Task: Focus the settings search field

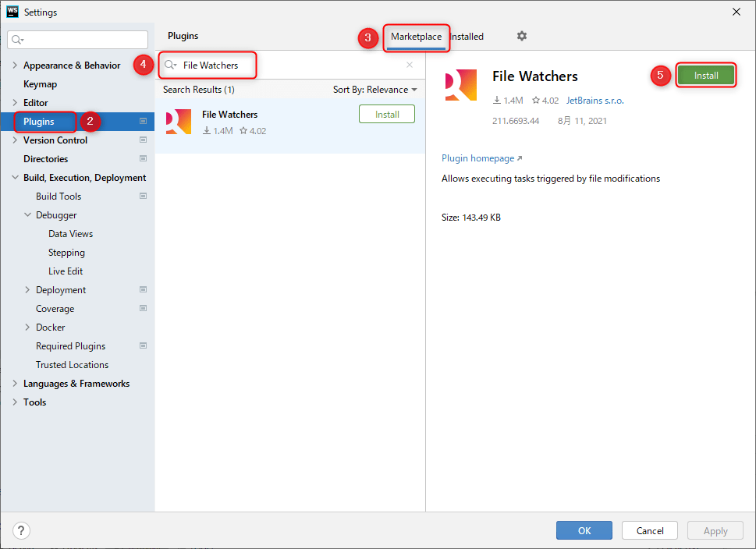Action: click(x=77, y=40)
